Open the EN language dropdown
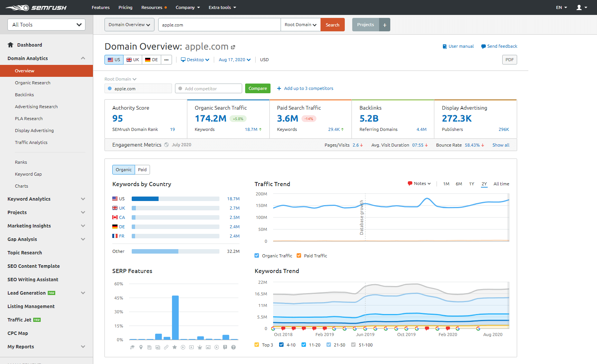 pyautogui.click(x=562, y=7)
